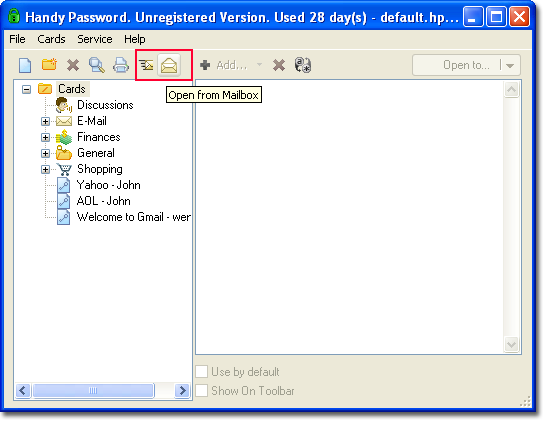
Task: Click the X delete icon beside Add...
Action: tap(279, 65)
